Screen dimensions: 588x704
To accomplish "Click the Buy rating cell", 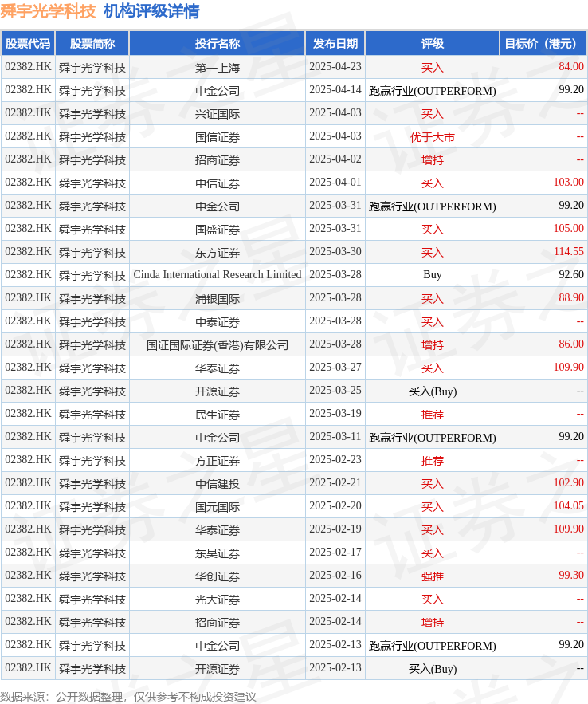I will (433, 275).
